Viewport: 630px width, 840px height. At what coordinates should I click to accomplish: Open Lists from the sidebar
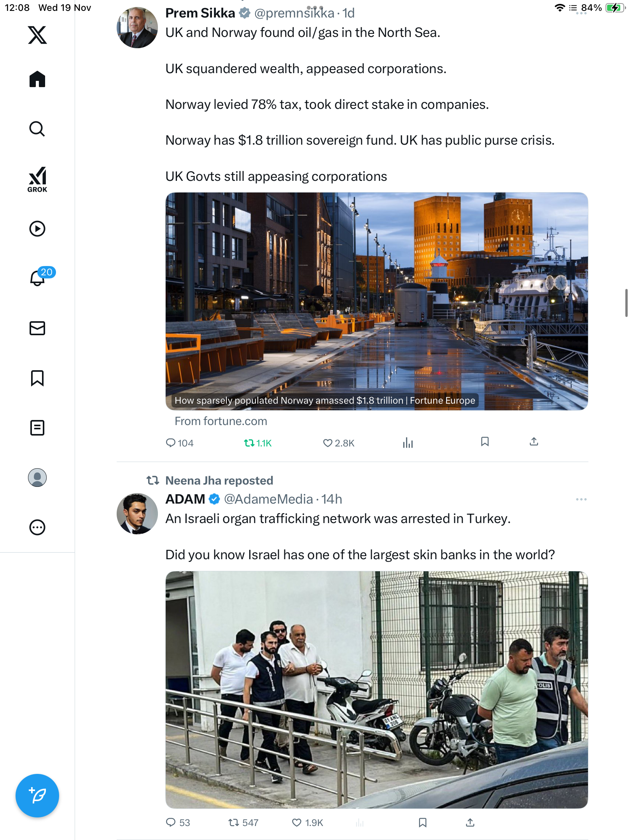(x=37, y=428)
